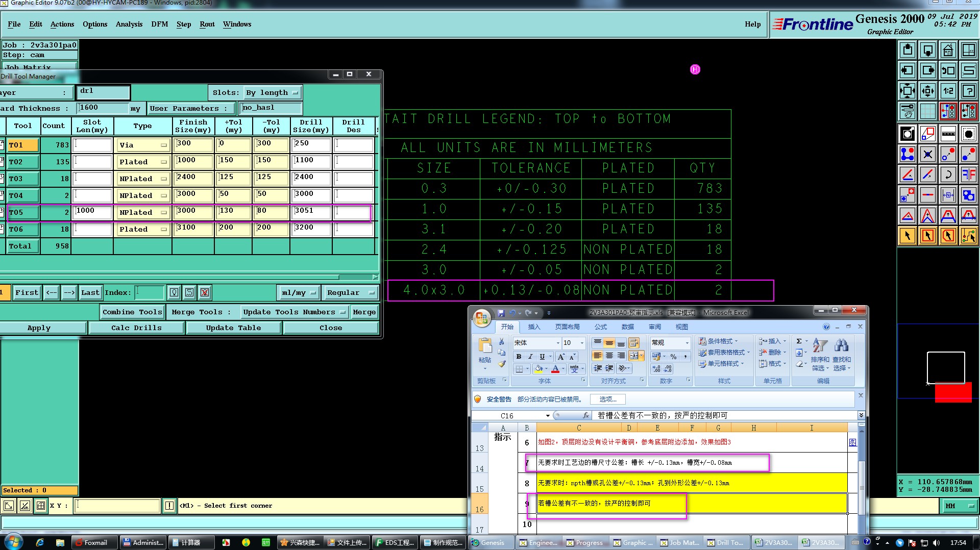Open the T01 'Via' type dropdown

point(143,145)
